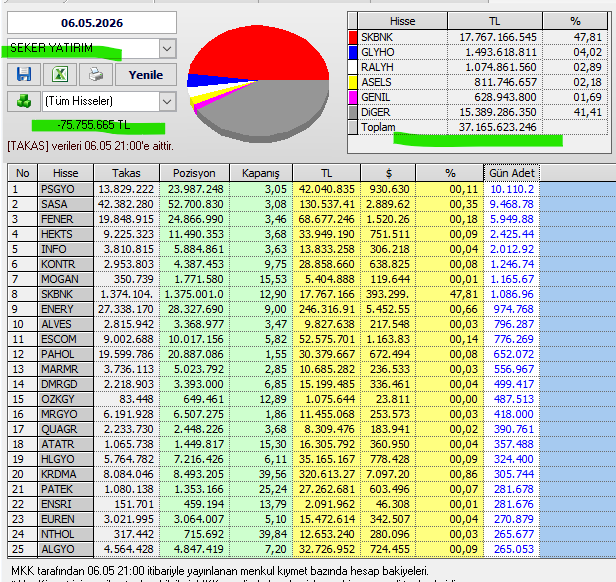The height and width of the screenshot is (582, 616).
Task: Click the Toplam value 37.165.623.246
Action: point(497,127)
